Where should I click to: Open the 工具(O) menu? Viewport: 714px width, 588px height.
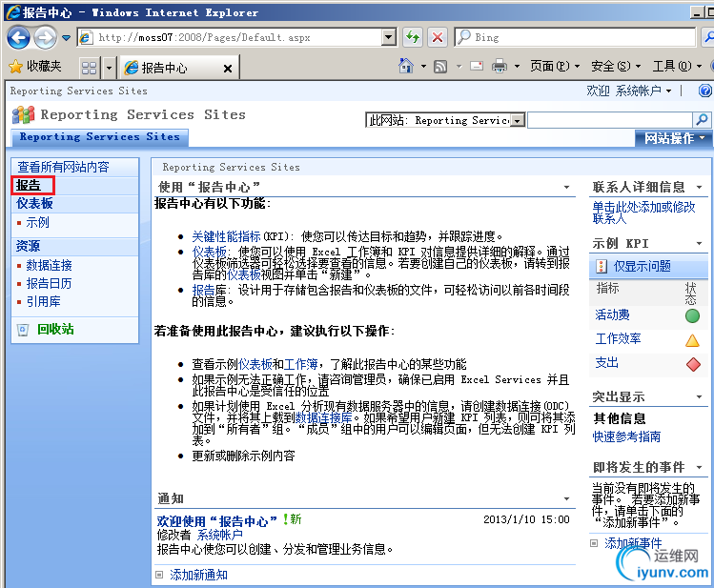coord(677,67)
